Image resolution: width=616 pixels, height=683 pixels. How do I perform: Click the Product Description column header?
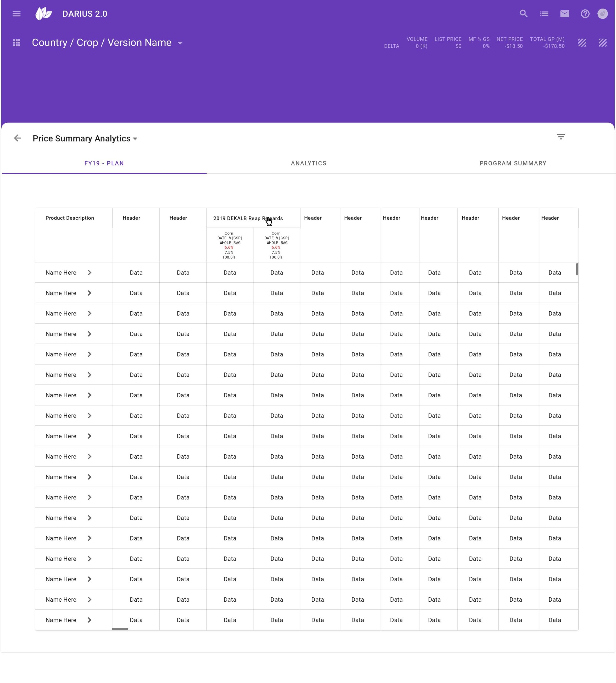pos(70,218)
